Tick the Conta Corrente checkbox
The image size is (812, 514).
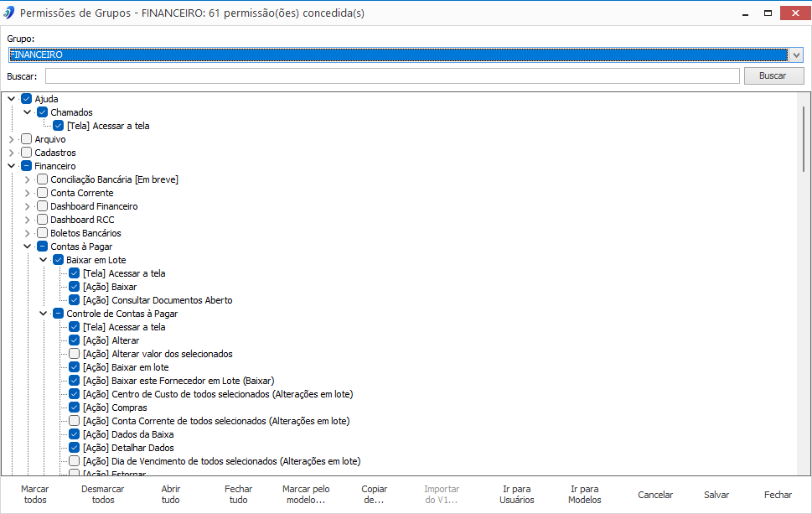point(43,193)
